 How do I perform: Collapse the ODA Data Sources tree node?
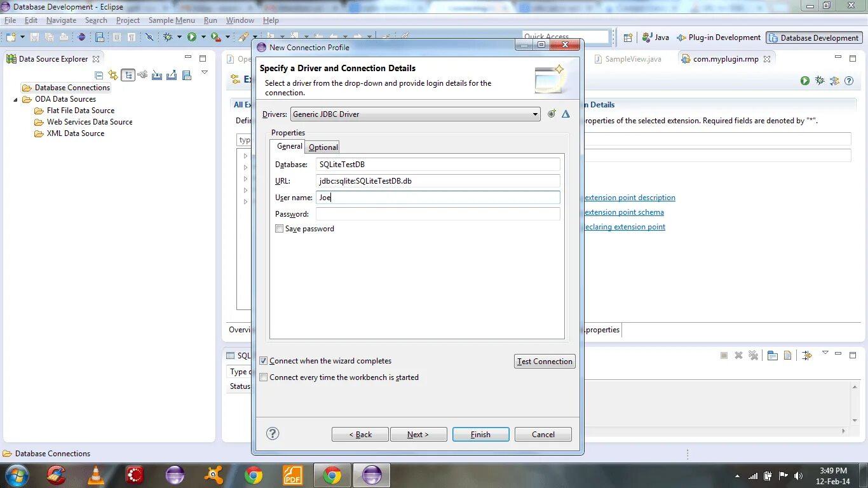tap(16, 100)
